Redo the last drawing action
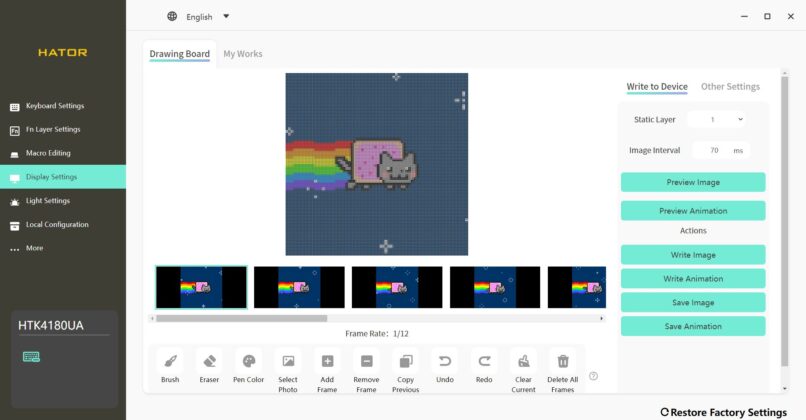 (x=484, y=361)
